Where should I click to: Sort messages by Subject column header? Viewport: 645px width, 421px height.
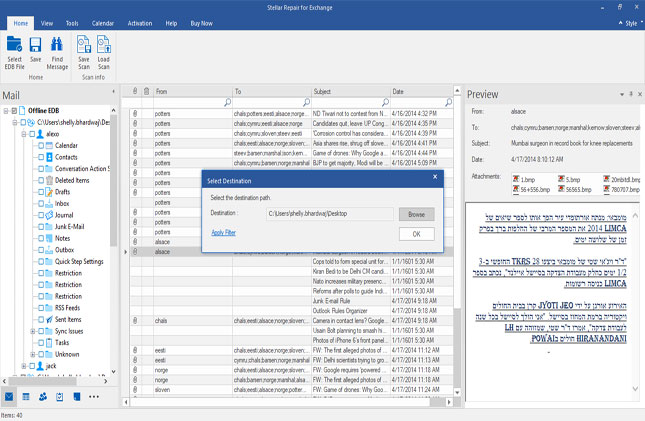(351, 91)
